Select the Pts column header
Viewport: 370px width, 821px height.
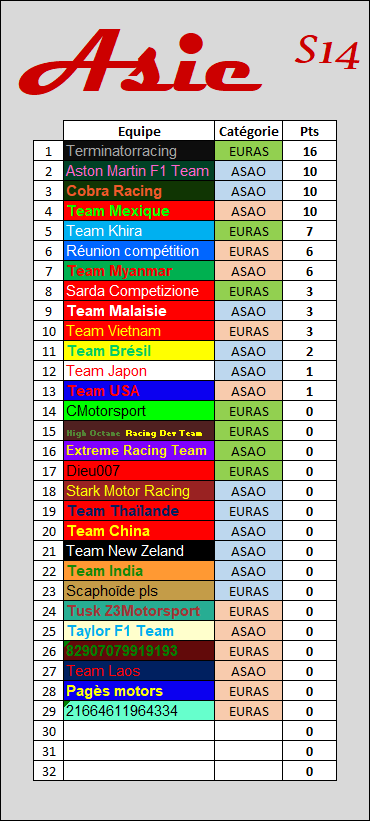point(309,131)
